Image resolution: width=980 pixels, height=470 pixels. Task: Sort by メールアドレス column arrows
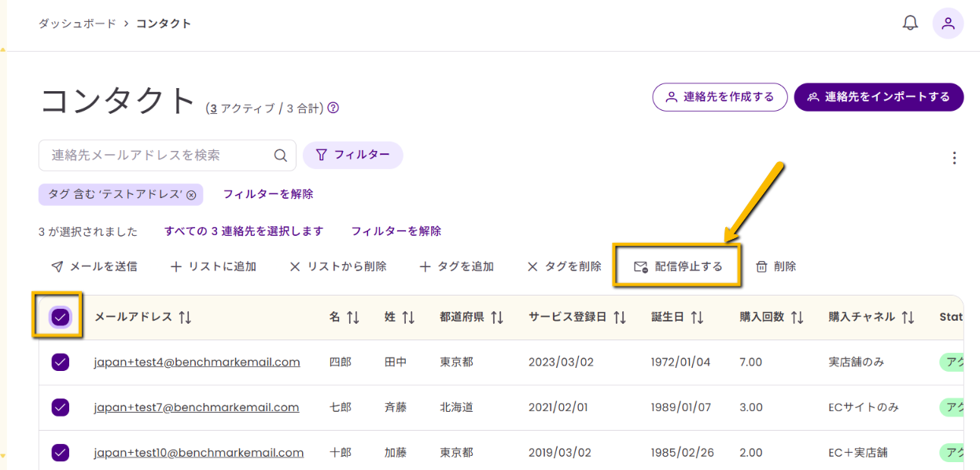[185, 318]
